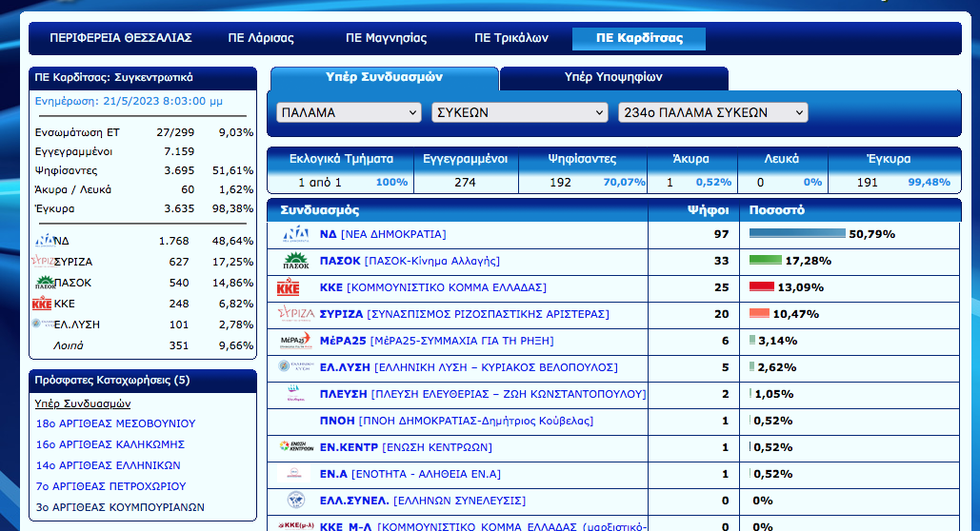This screenshot has width=980, height=531.
Task: Click the ΜέΡΑ25 party logo
Action: click(295, 341)
